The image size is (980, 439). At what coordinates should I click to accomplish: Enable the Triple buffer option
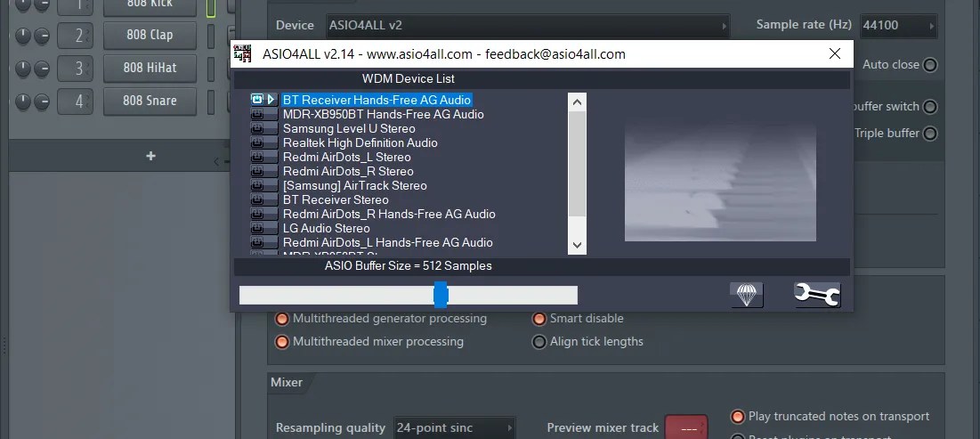coord(930,134)
